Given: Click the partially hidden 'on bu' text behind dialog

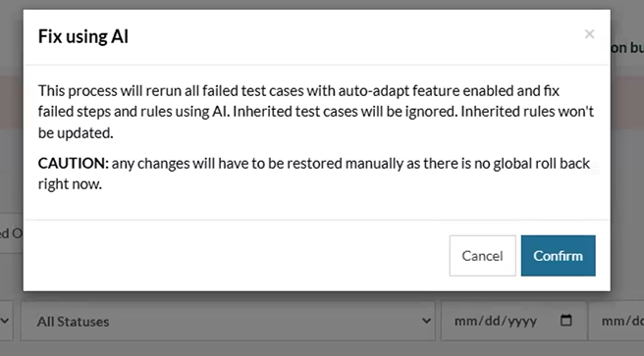Looking at the screenshot, I should coord(627,48).
